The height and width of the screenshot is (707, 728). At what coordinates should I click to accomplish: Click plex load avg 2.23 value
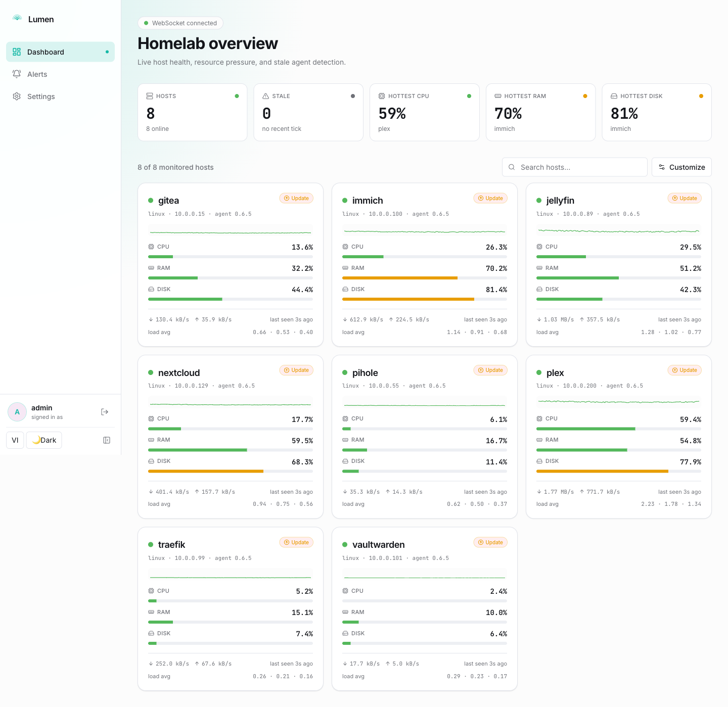point(648,504)
